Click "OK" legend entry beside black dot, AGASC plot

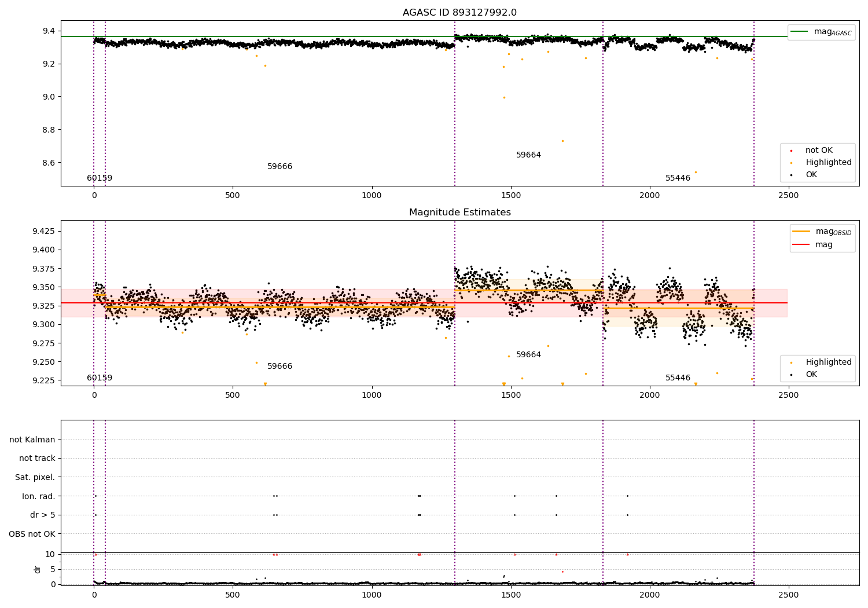pyautogui.click(x=811, y=175)
